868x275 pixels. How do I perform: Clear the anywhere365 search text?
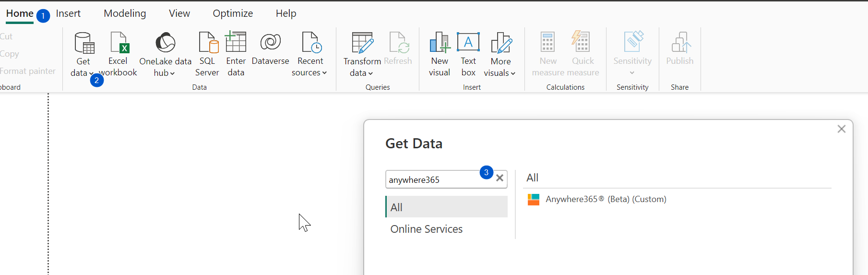pyautogui.click(x=499, y=178)
